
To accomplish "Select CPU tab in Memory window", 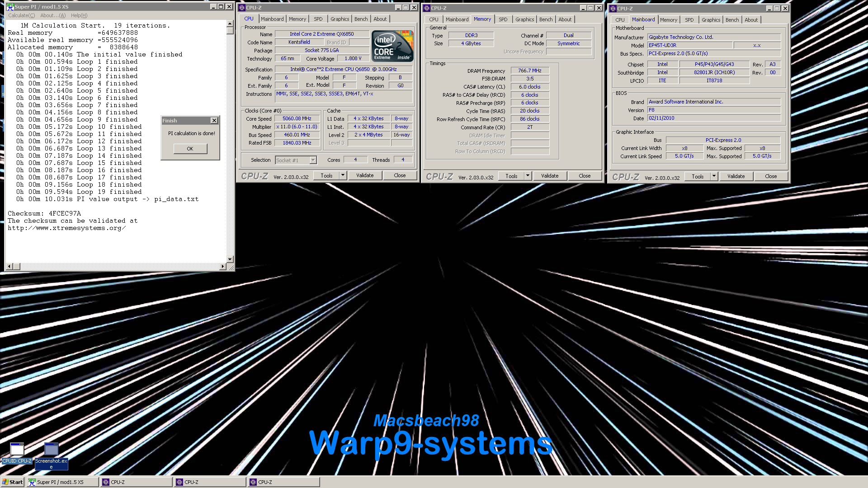I will [x=434, y=19].
